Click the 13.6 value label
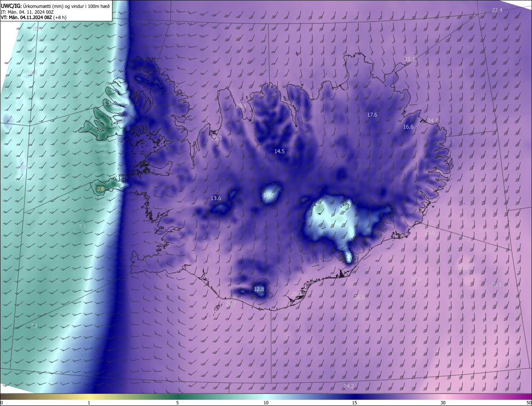Screen dimensions: 532x406 coord(216,198)
